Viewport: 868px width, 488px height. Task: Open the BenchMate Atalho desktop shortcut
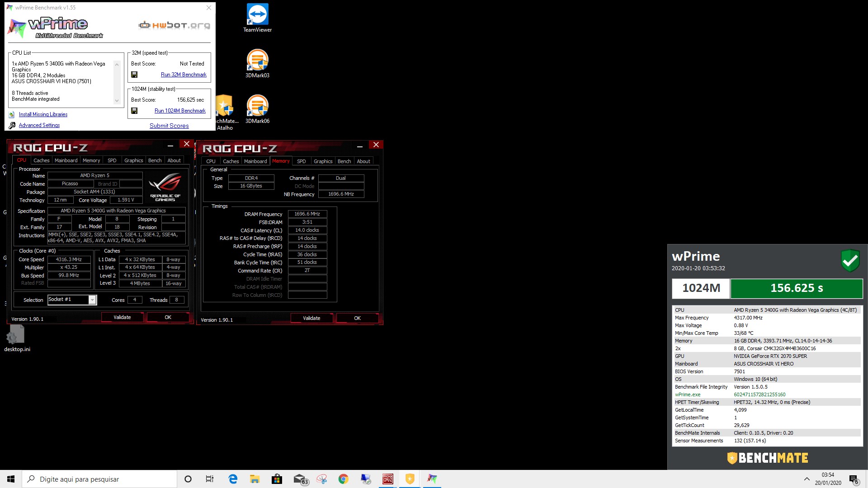pos(225,113)
